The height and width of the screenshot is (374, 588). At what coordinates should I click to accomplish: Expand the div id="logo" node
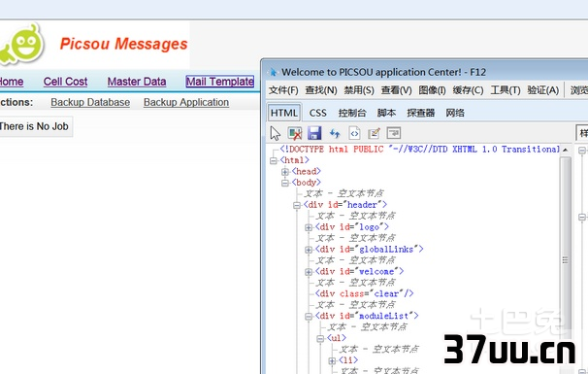point(309,227)
